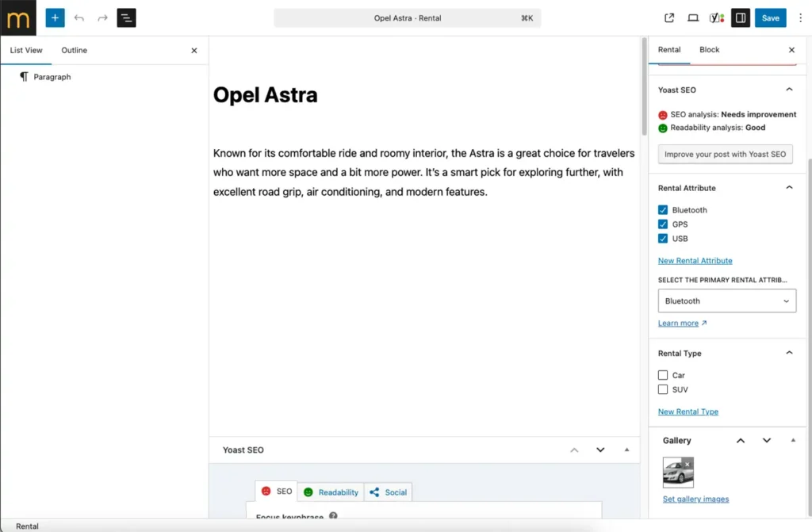Open the view post external link icon
812x532 pixels.
[x=669, y=17]
